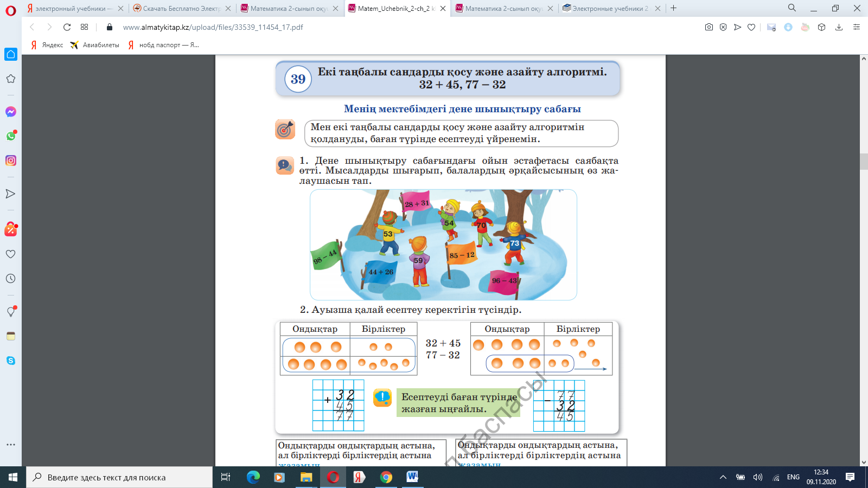Viewport: 868px width, 488px height.
Task: Open the Windows Start menu
Action: (13, 477)
